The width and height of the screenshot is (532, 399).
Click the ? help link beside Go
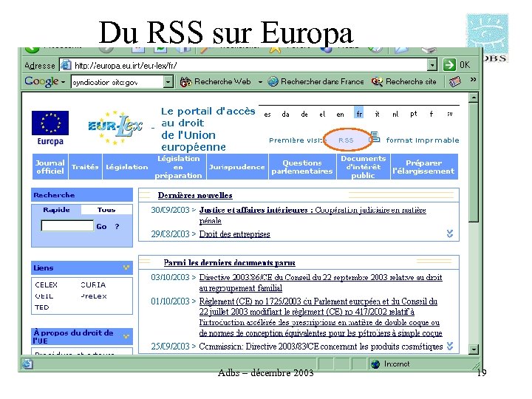coord(117,226)
